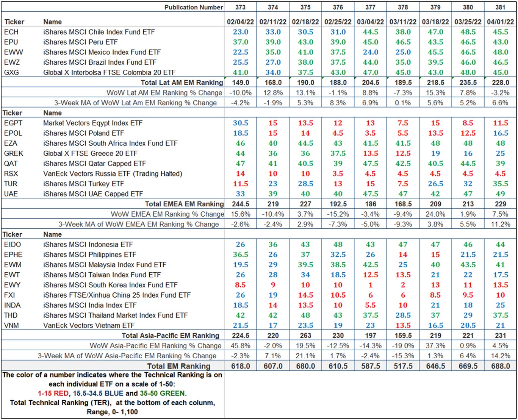
Task: Click the Publication Number header label
Action: coord(194,7)
